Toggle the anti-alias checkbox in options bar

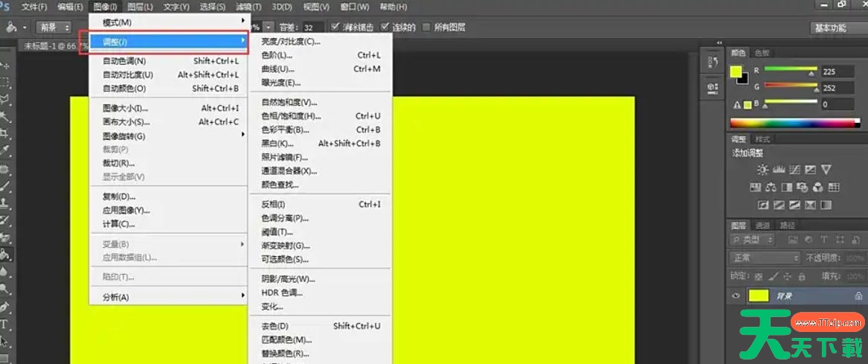tap(336, 28)
